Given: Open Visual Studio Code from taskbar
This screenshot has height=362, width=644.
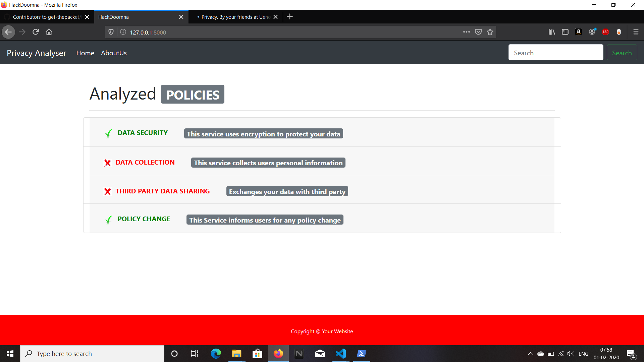Looking at the screenshot, I should (x=340, y=354).
